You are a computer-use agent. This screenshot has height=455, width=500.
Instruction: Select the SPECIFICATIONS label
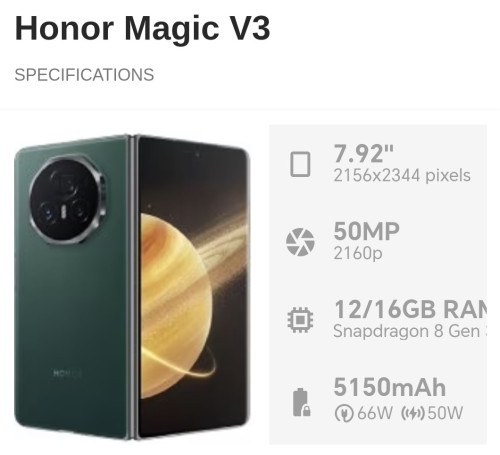(84, 75)
